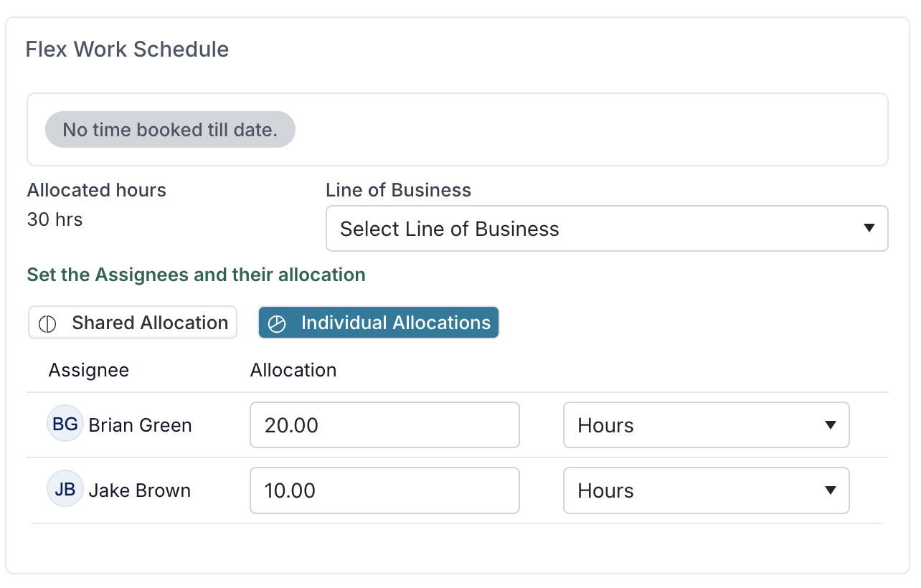Select Individual Allocations mode
The width and height of the screenshot is (921, 588).
[379, 323]
